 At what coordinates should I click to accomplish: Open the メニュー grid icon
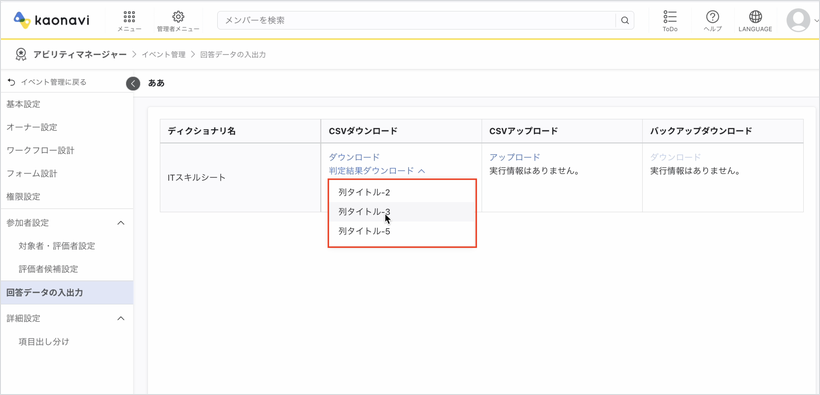[x=129, y=21]
